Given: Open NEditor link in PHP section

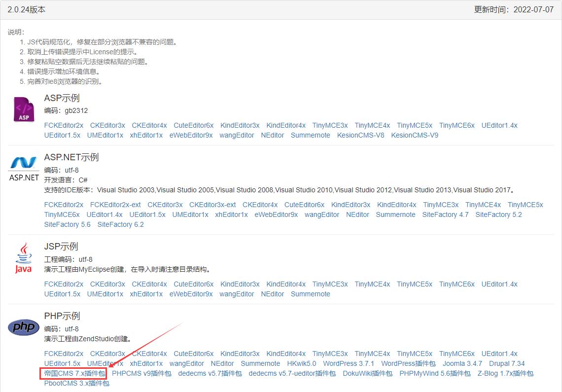Looking at the screenshot, I should pyautogui.click(x=222, y=364).
